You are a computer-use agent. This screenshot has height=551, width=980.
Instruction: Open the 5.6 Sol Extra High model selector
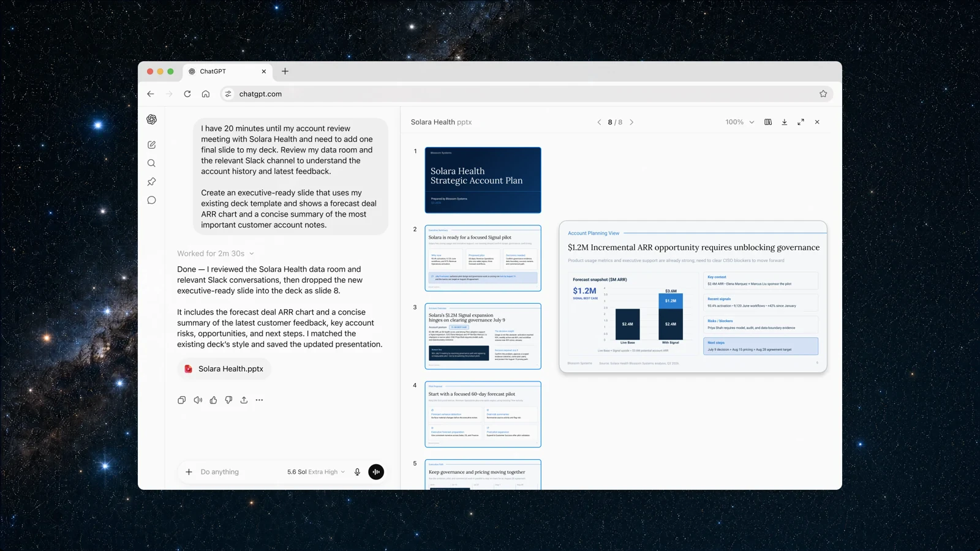[x=316, y=472]
